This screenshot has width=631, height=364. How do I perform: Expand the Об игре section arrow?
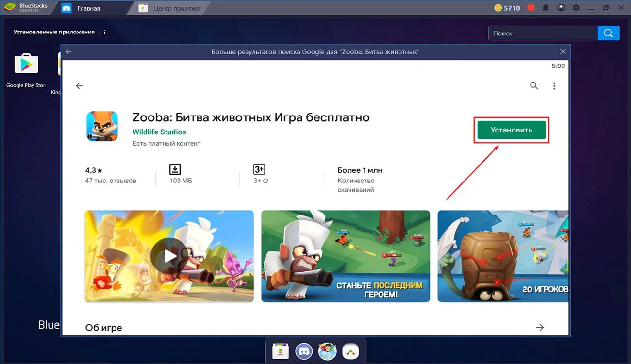[540, 328]
